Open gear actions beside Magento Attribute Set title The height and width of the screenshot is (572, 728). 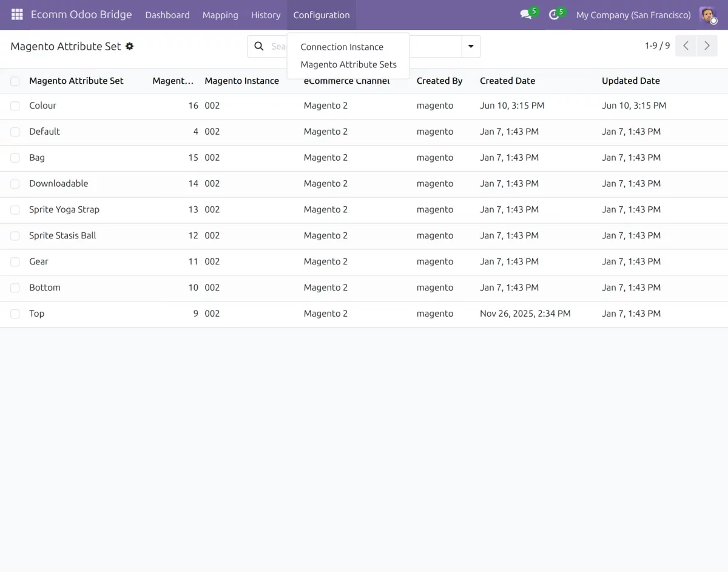pyautogui.click(x=129, y=46)
